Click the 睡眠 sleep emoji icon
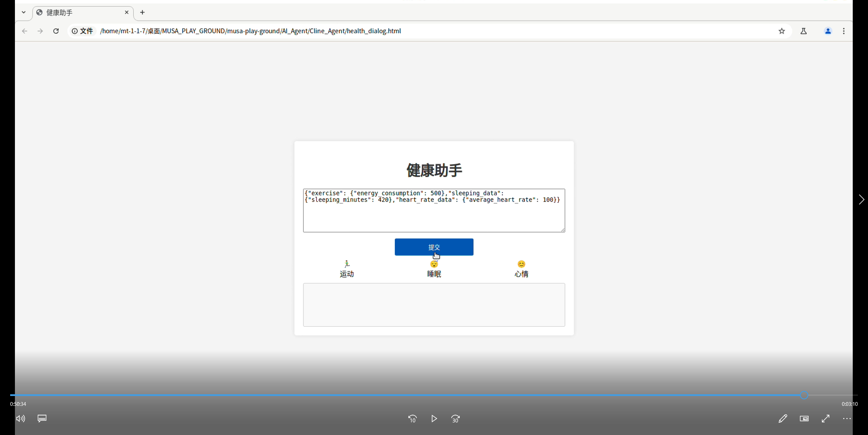Viewport: 868px width, 435px height. pos(434,264)
